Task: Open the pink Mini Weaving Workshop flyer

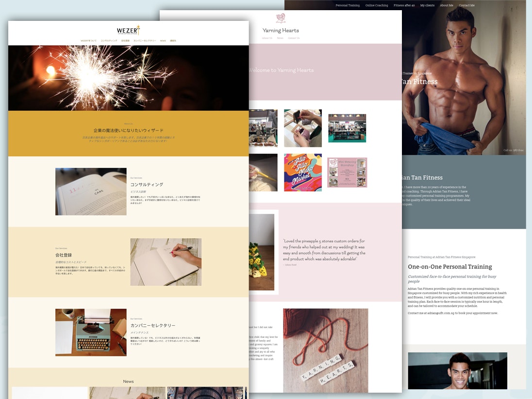Action: pos(347,172)
